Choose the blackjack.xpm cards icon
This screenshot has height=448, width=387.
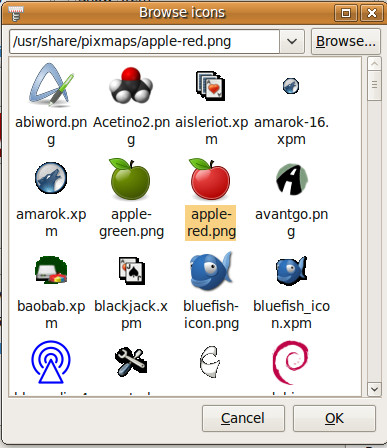pyautogui.click(x=132, y=270)
